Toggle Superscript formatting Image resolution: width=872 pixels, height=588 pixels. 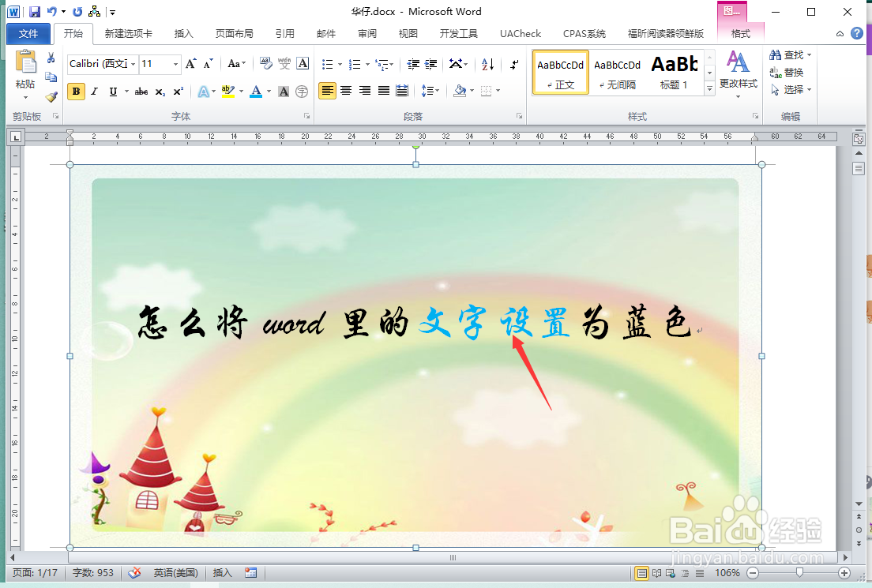(178, 92)
